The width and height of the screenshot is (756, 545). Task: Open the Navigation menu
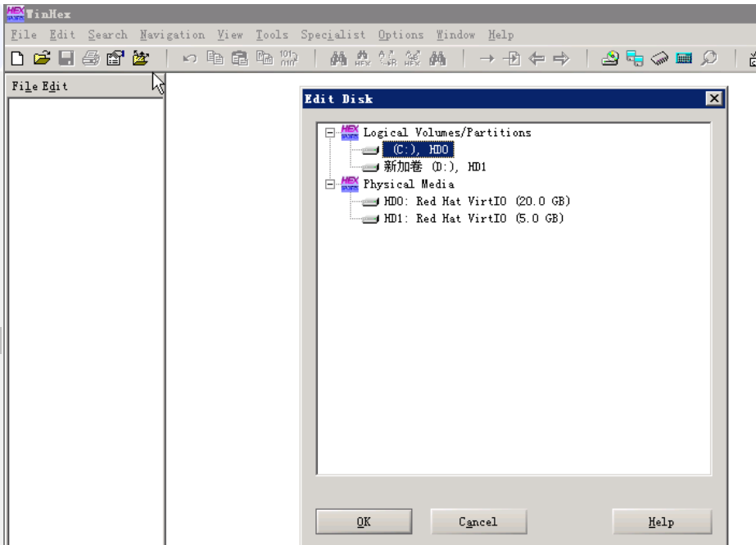tap(172, 34)
